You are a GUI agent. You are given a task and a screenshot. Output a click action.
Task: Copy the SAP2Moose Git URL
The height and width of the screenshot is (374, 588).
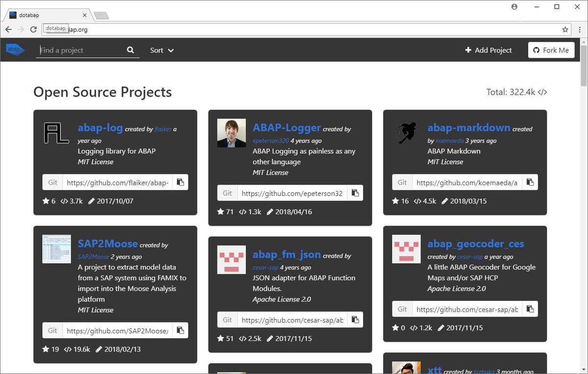180,330
